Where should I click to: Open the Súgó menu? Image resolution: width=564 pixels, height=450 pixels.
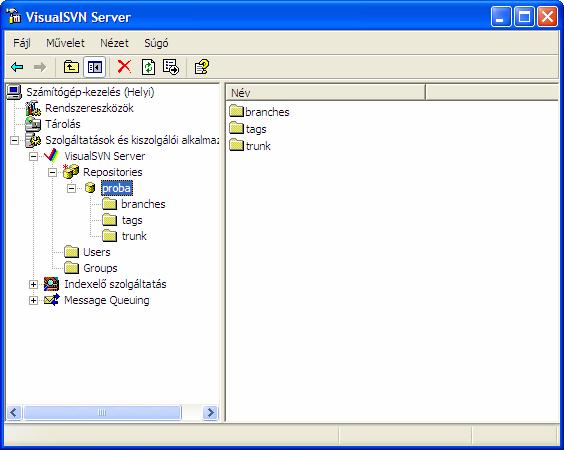[156, 43]
